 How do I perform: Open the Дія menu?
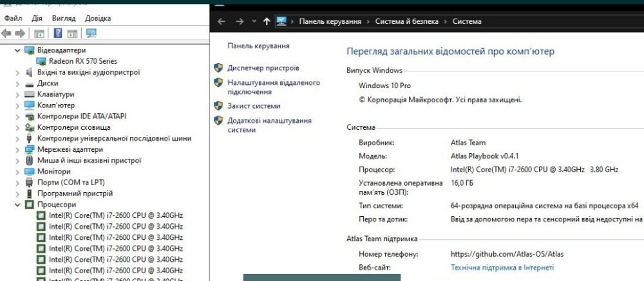point(37,19)
